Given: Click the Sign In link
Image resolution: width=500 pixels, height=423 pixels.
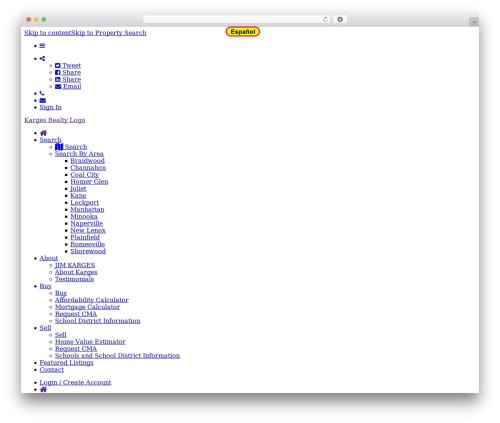Looking at the screenshot, I should tap(51, 107).
